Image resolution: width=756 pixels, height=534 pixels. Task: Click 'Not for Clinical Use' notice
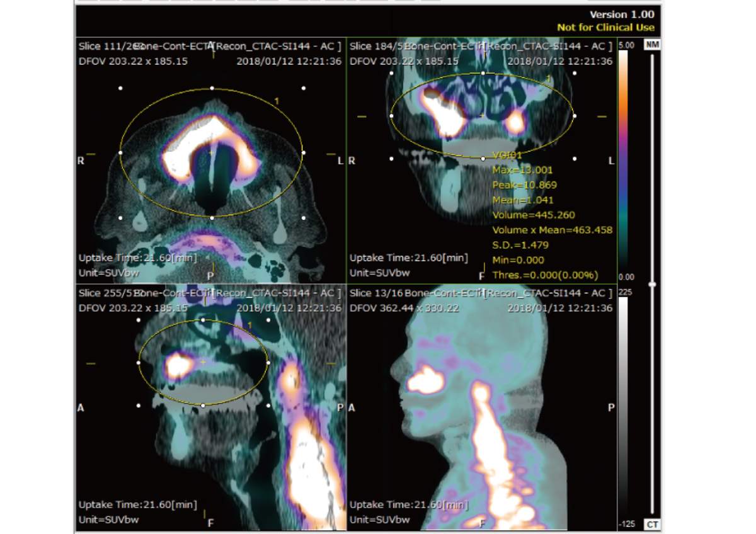click(605, 28)
